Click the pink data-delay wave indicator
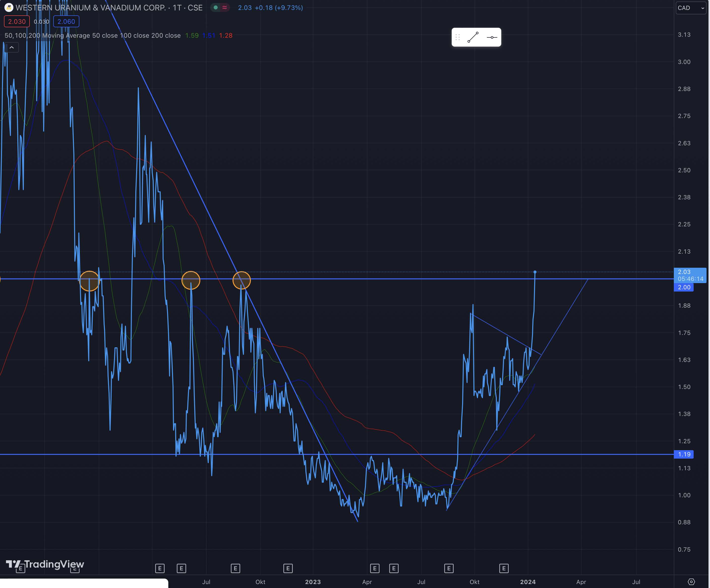Image resolution: width=710 pixels, height=588 pixels. click(225, 7)
